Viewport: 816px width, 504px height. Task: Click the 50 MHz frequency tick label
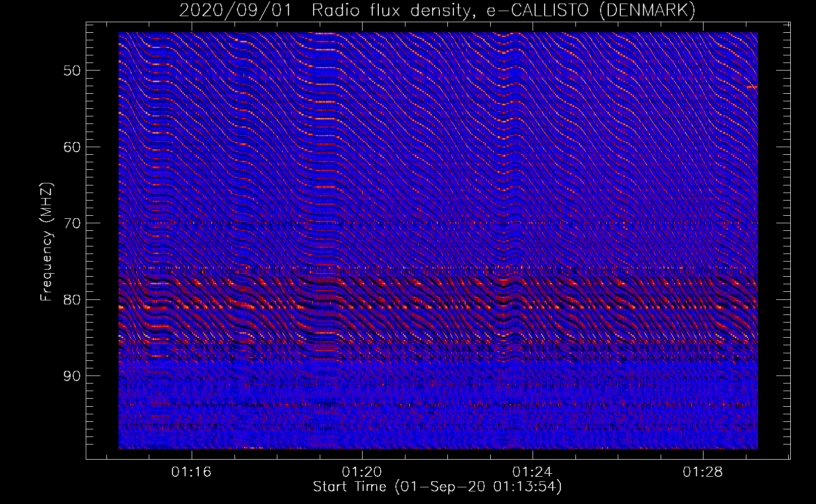tap(72, 71)
